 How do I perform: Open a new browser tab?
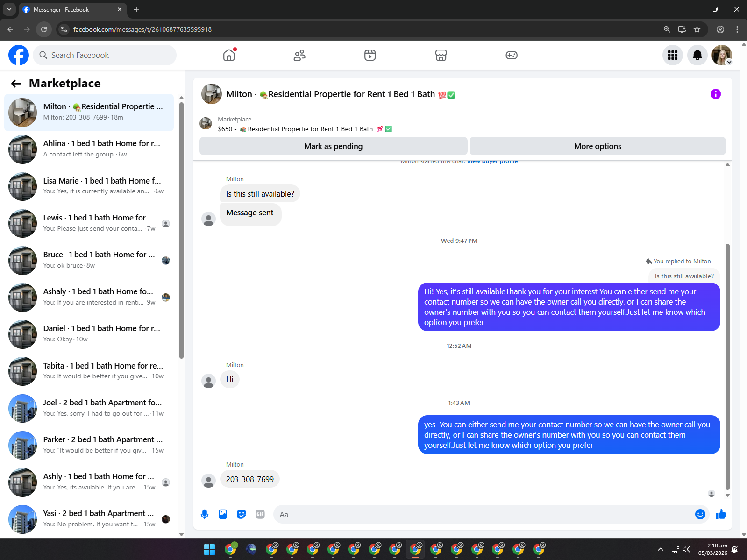point(136,9)
